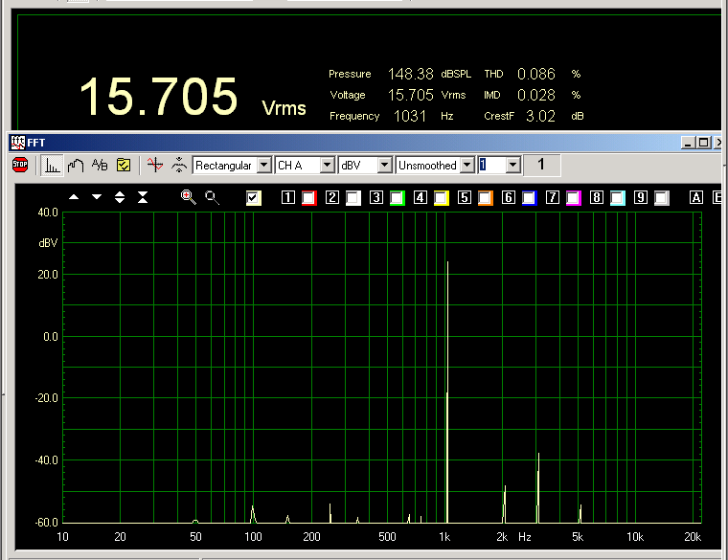Click the zoom-in magnifier icon
728x560 pixels.
coord(189,197)
